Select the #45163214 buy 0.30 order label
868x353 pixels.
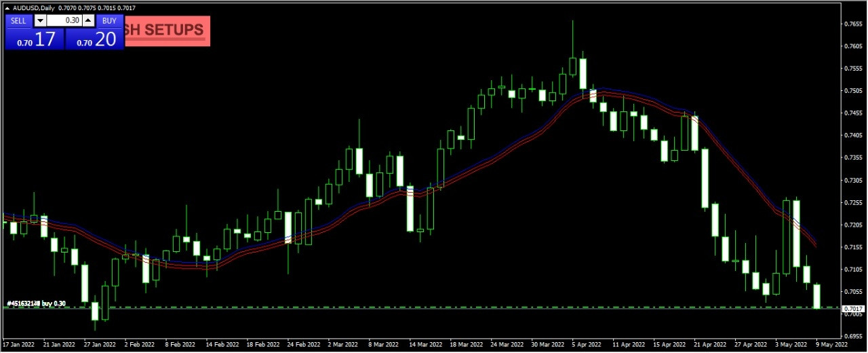click(x=37, y=303)
